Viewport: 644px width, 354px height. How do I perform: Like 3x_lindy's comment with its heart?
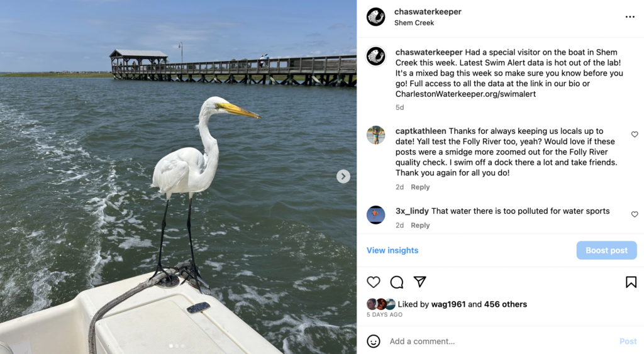pyautogui.click(x=635, y=214)
